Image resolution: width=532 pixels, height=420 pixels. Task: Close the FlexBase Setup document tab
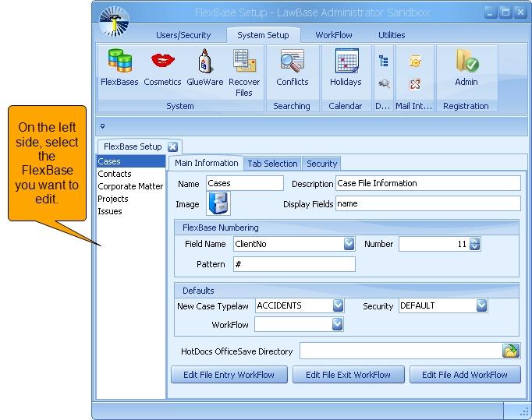click(172, 146)
